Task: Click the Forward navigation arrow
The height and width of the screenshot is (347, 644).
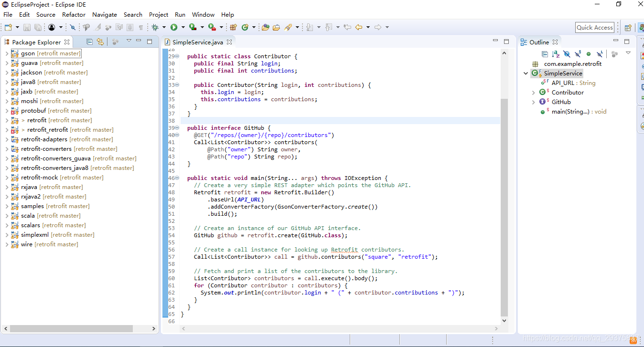Action: tap(377, 27)
